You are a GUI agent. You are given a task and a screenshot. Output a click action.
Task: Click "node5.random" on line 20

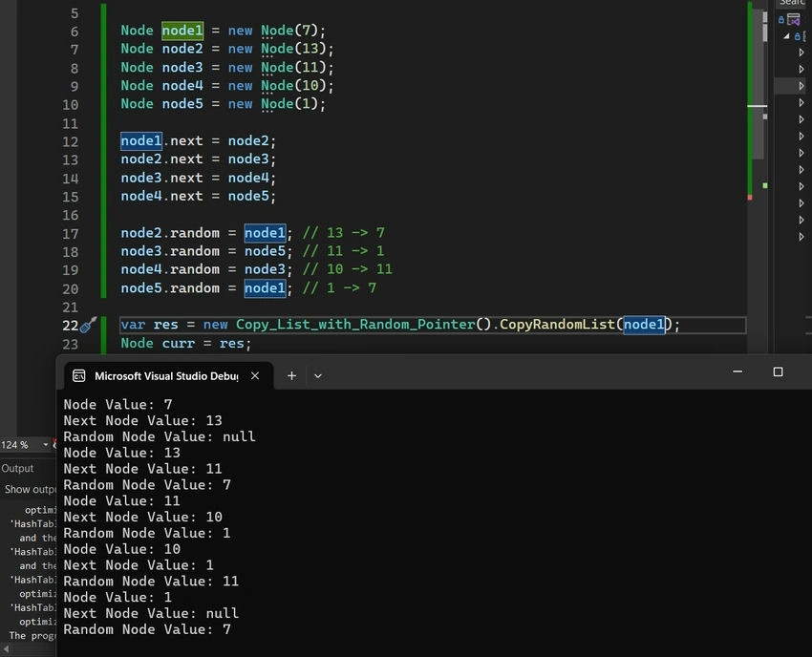coord(170,287)
